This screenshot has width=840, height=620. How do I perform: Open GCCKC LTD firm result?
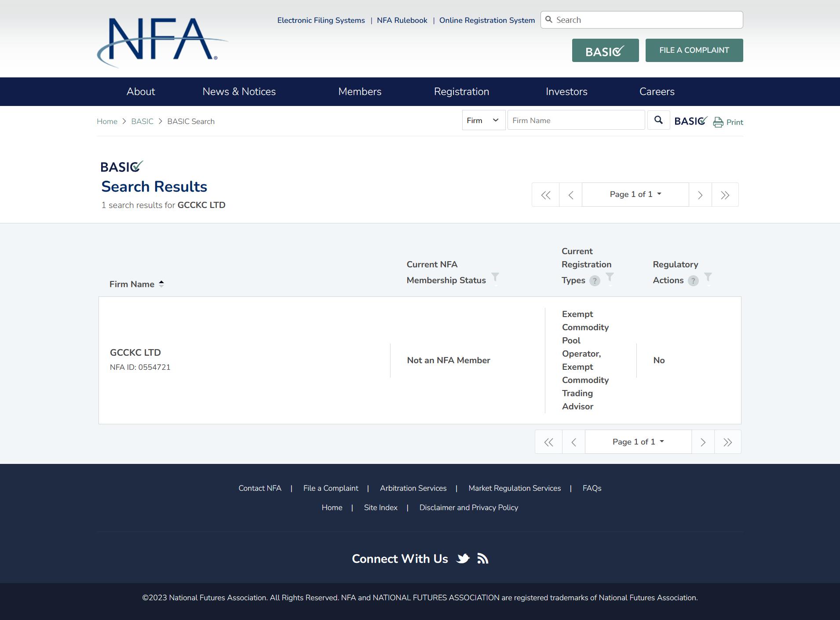[x=135, y=353]
